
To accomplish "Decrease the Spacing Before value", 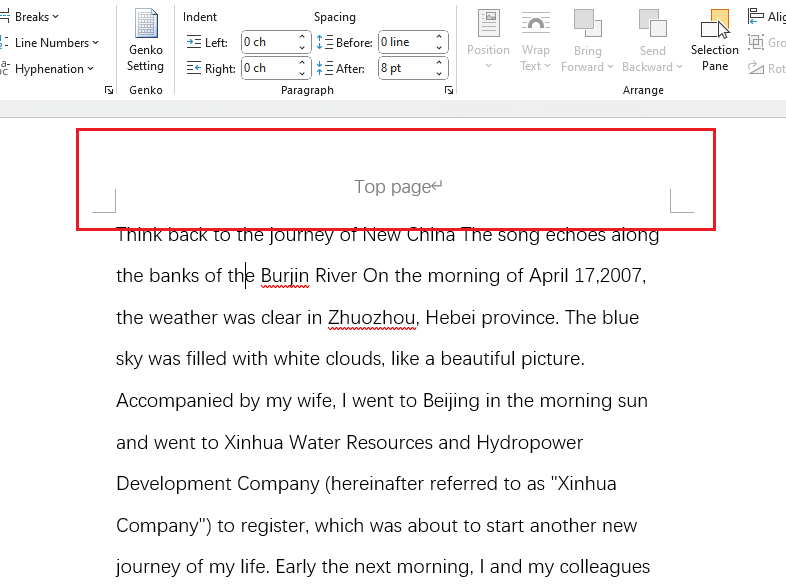I will [439, 48].
